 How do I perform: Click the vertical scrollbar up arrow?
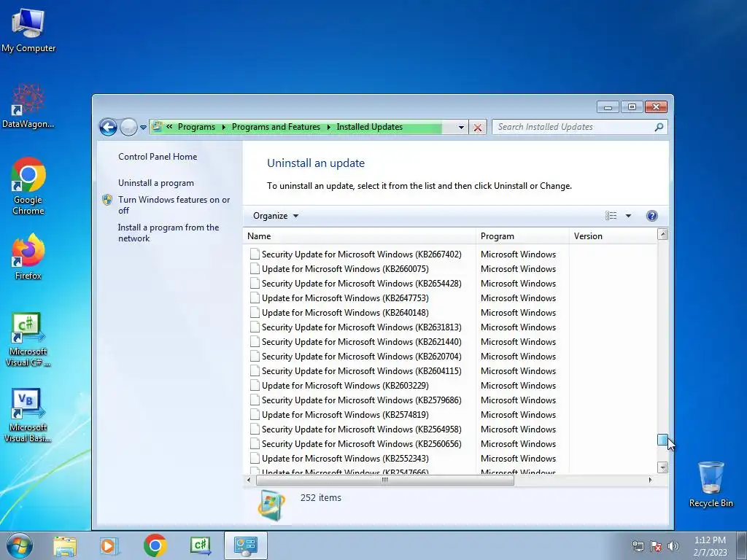click(x=662, y=234)
